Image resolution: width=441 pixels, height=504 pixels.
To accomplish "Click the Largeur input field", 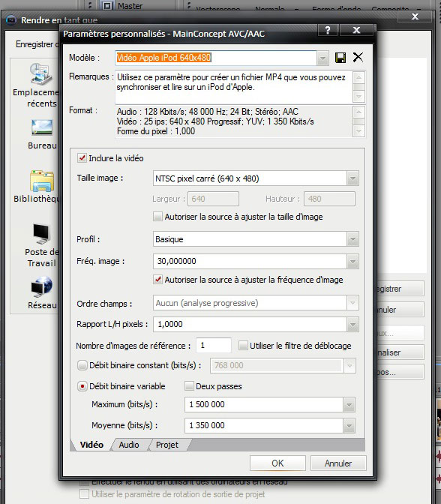I will tap(214, 199).
